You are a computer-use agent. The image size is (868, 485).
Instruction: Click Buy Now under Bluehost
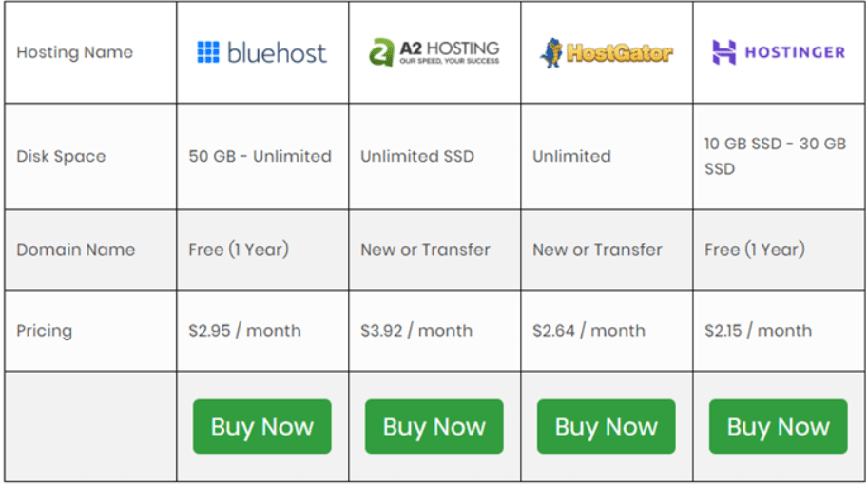pyautogui.click(x=261, y=426)
